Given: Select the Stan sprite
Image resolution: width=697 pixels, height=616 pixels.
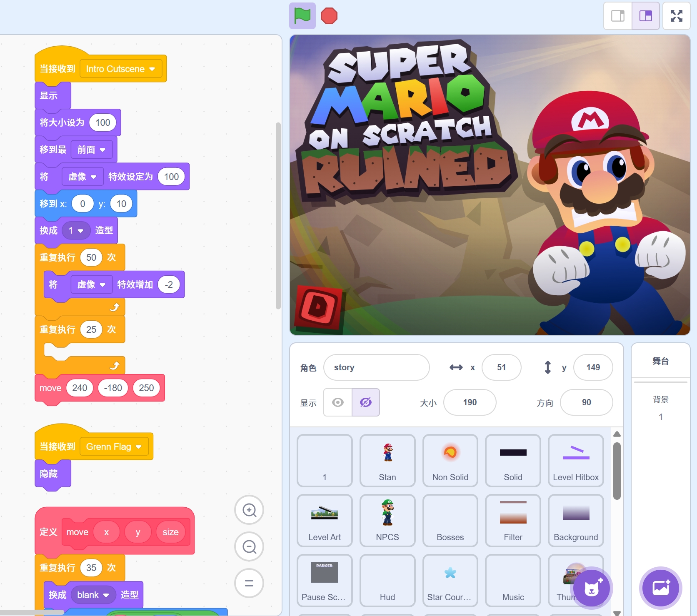Looking at the screenshot, I should click(387, 460).
